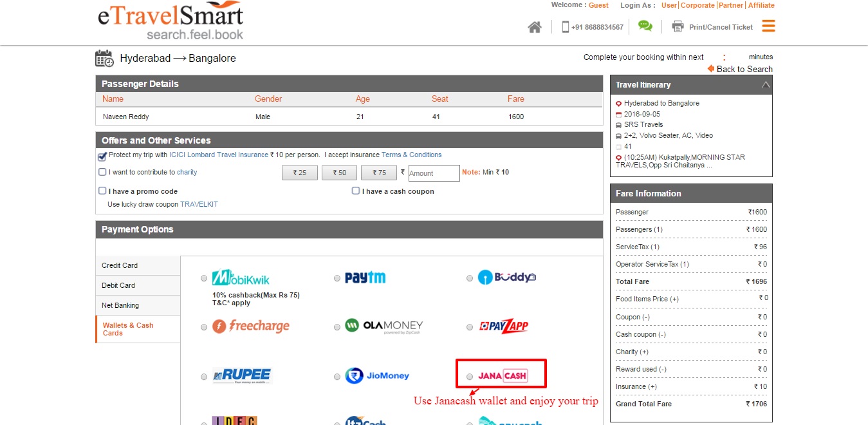Click the PayZapp wallet logo
Screen dimensions: 868x425
[504, 326]
